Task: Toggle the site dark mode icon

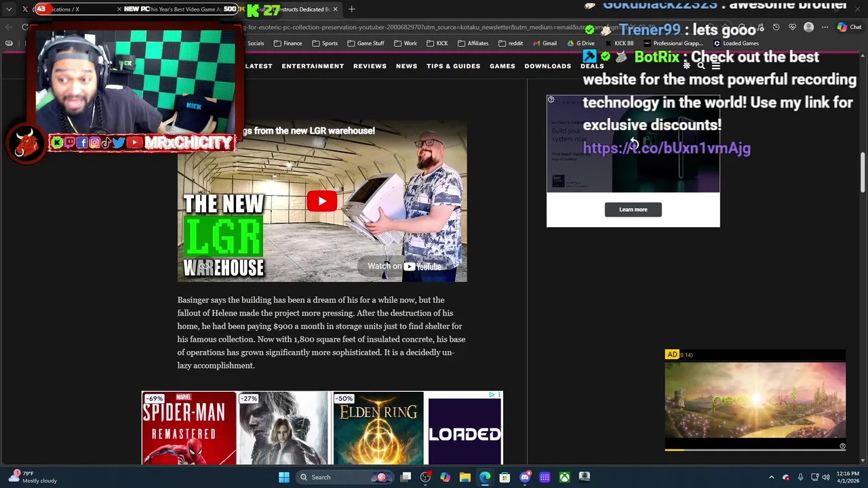Action: pos(686,66)
